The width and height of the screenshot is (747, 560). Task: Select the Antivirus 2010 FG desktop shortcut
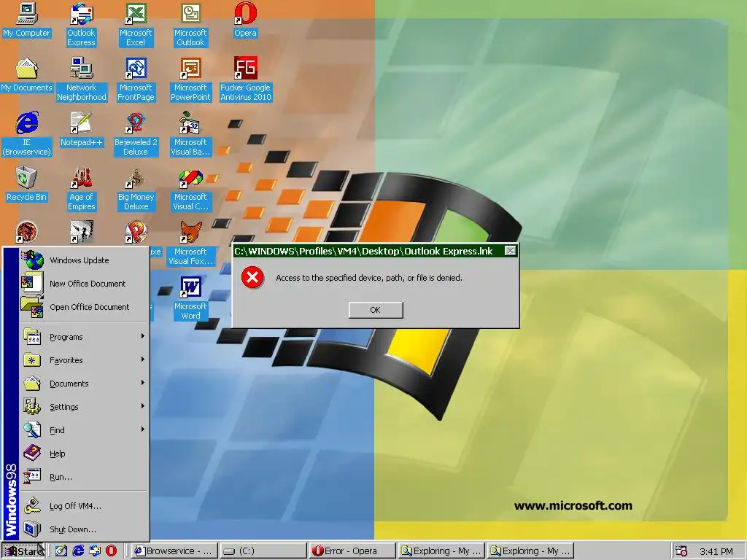245,79
